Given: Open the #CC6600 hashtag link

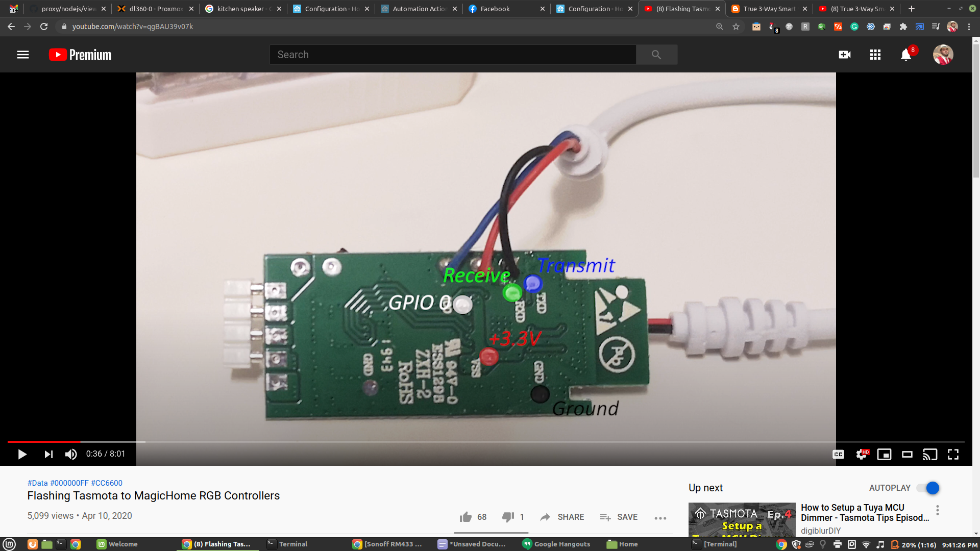Looking at the screenshot, I should tap(107, 483).
